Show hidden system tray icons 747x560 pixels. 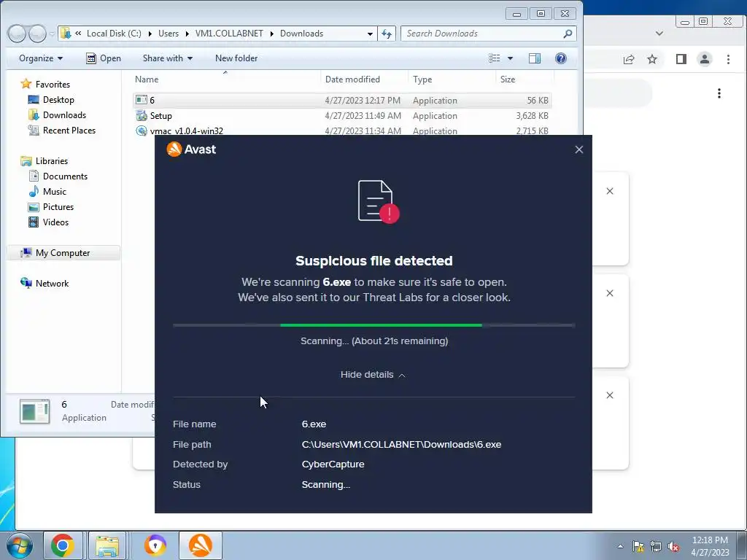click(620, 546)
